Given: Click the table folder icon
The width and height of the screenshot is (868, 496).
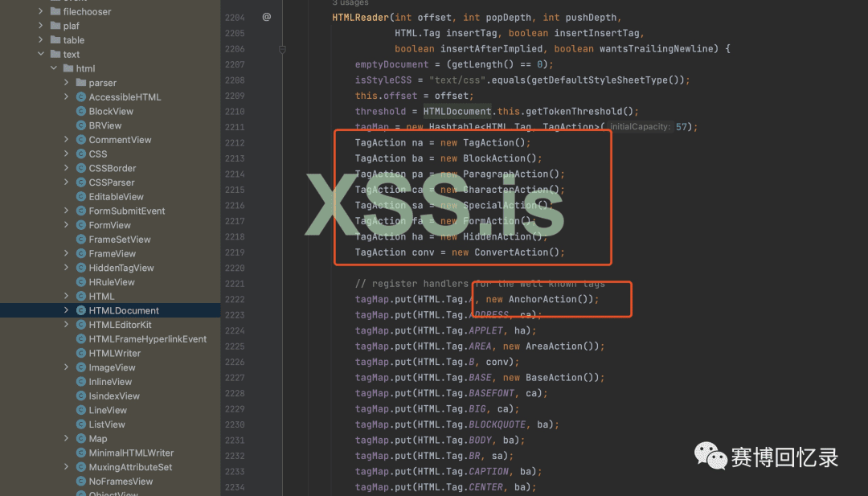Looking at the screenshot, I should (55, 40).
